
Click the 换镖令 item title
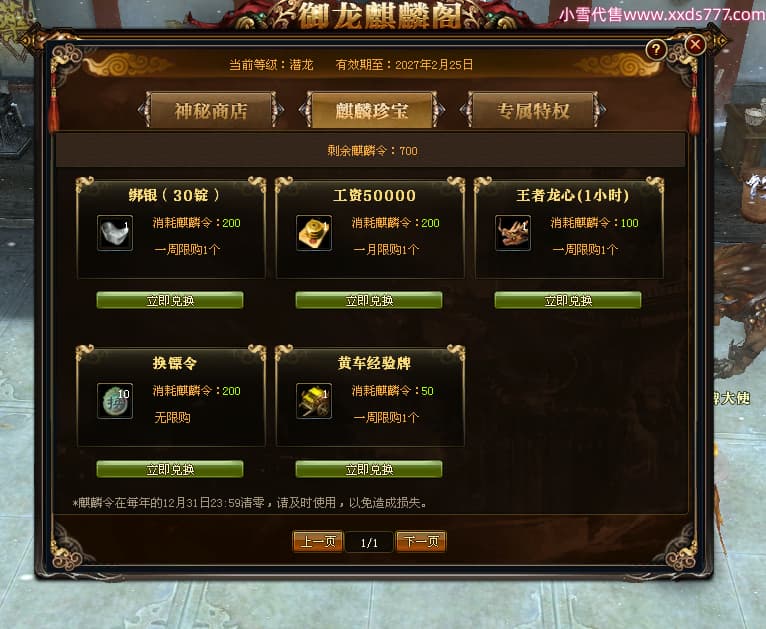[x=174, y=363]
